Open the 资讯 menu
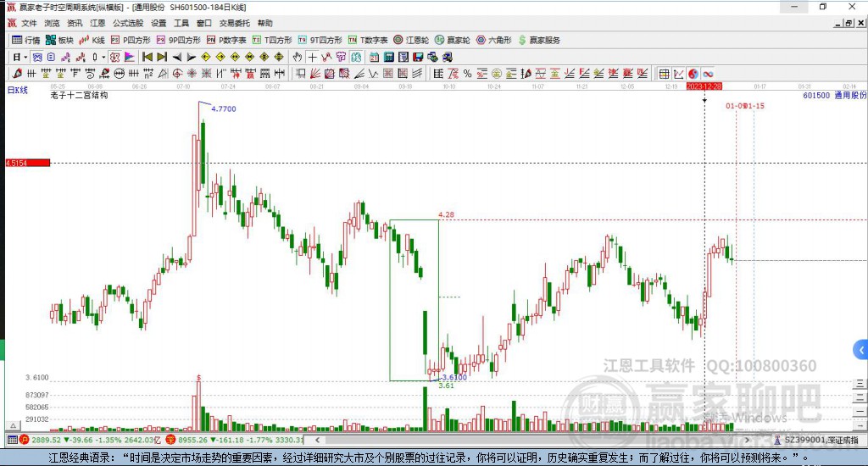 [x=75, y=23]
